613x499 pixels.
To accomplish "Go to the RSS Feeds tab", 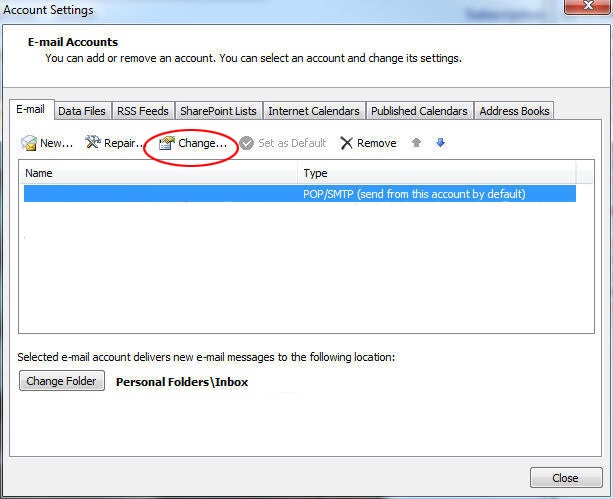I will pyautogui.click(x=145, y=111).
